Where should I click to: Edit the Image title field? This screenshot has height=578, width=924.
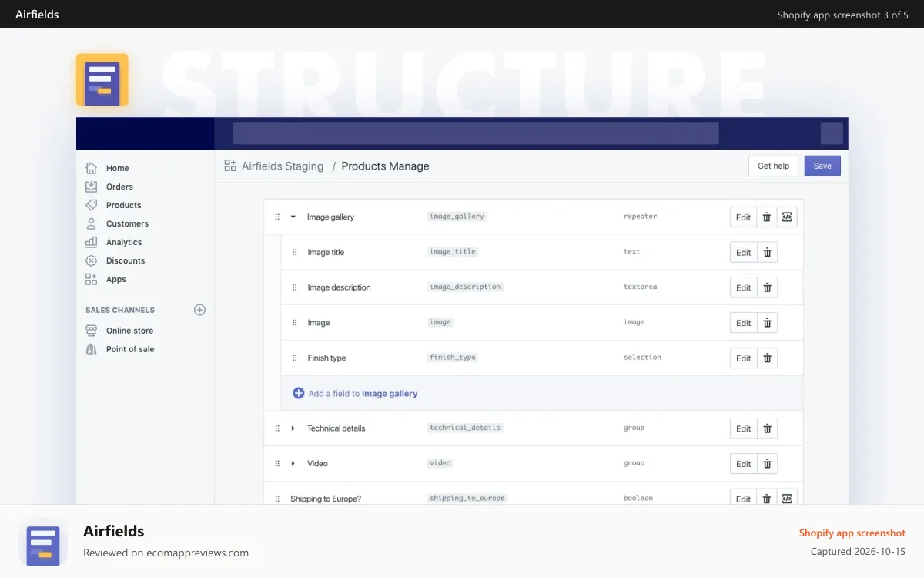pos(743,252)
